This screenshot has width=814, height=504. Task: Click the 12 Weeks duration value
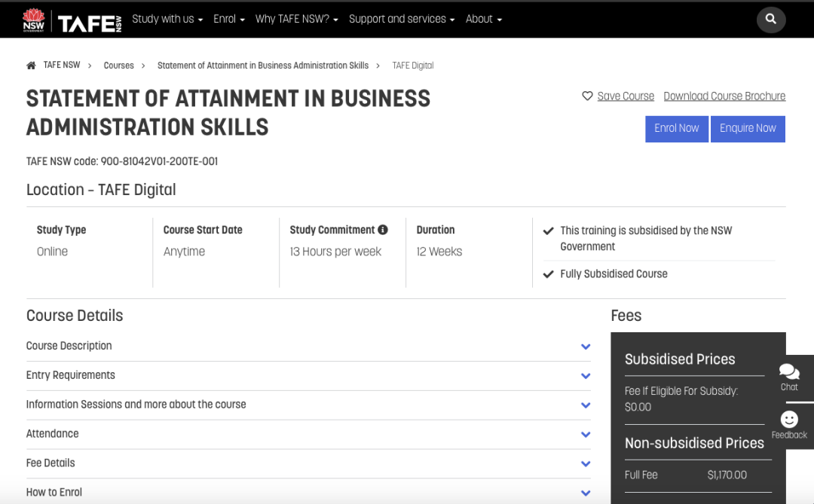click(x=439, y=252)
